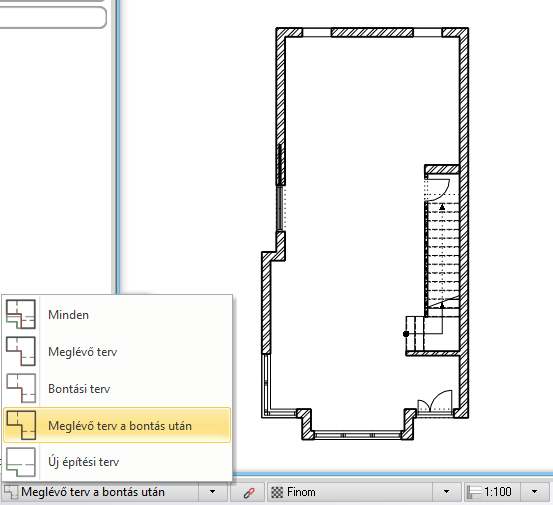Open the 1:100 scale dropdown arrow
553x505 pixels.
click(x=534, y=492)
